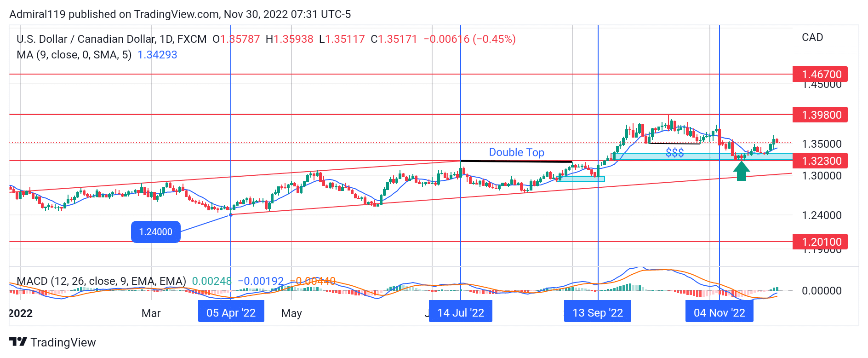
Task: Click the 1.24000 axis label
Action: [x=822, y=215]
